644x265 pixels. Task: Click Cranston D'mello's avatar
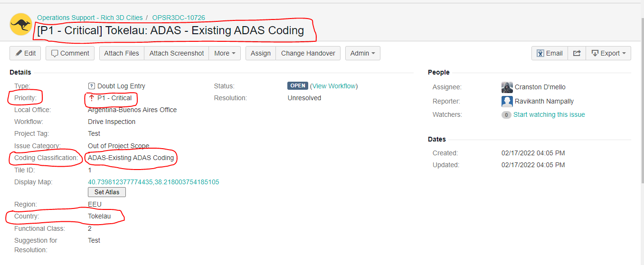[x=507, y=87]
